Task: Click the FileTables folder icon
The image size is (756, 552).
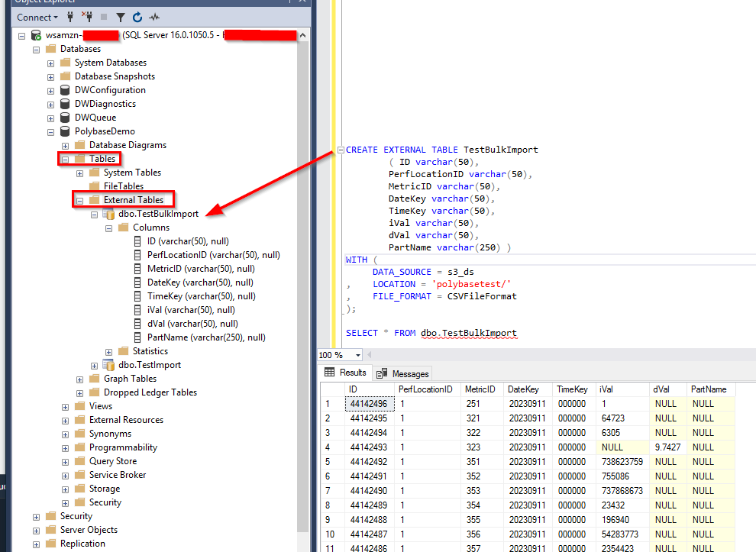Action: click(95, 186)
